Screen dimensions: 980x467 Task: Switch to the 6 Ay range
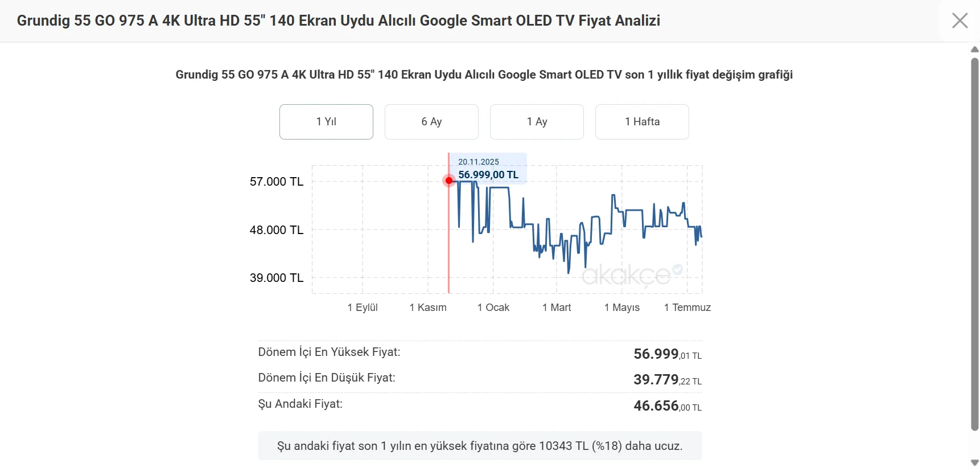(431, 122)
